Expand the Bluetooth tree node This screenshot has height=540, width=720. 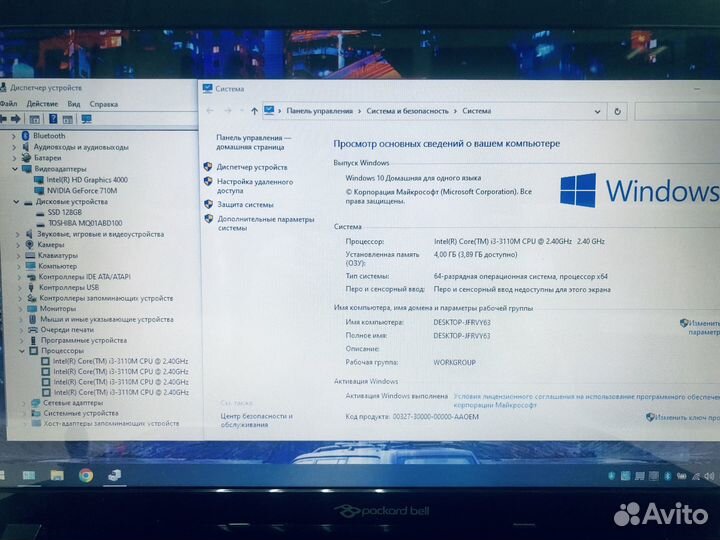pyautogui.click(x=14, y=136)
